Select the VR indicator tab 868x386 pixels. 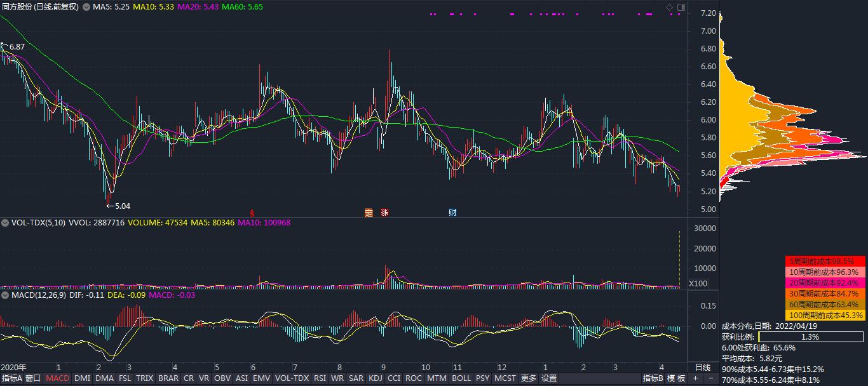[x=204, y=378]
